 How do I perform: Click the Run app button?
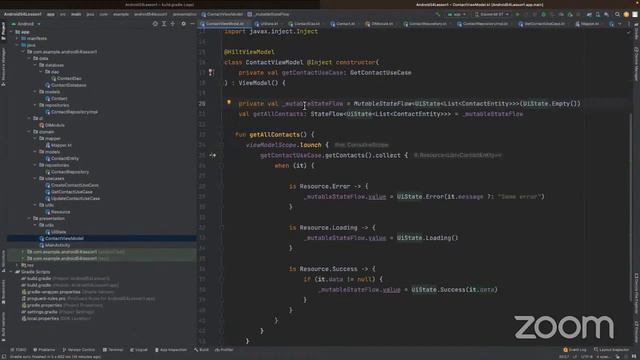(517, 14)
